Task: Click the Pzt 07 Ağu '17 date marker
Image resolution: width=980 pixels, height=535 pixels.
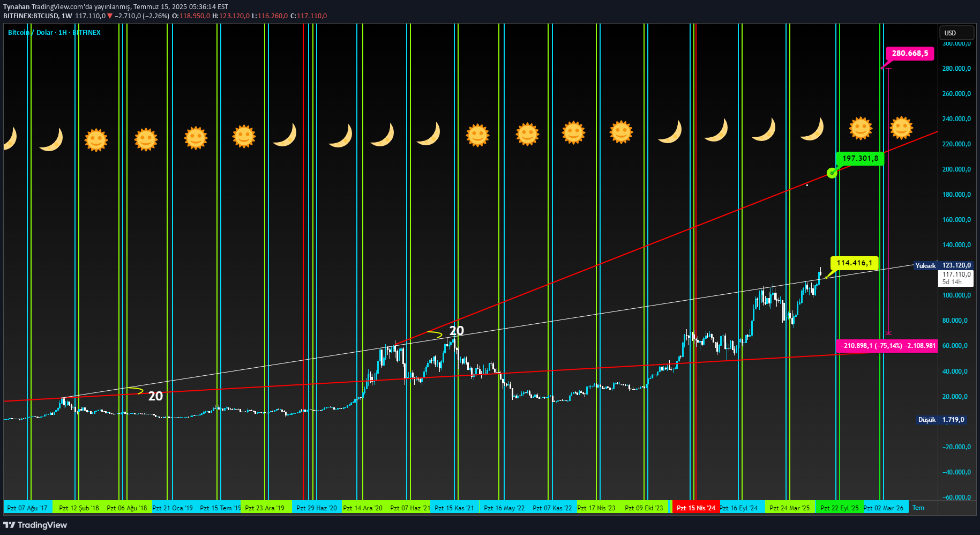Action: point(27,508)
